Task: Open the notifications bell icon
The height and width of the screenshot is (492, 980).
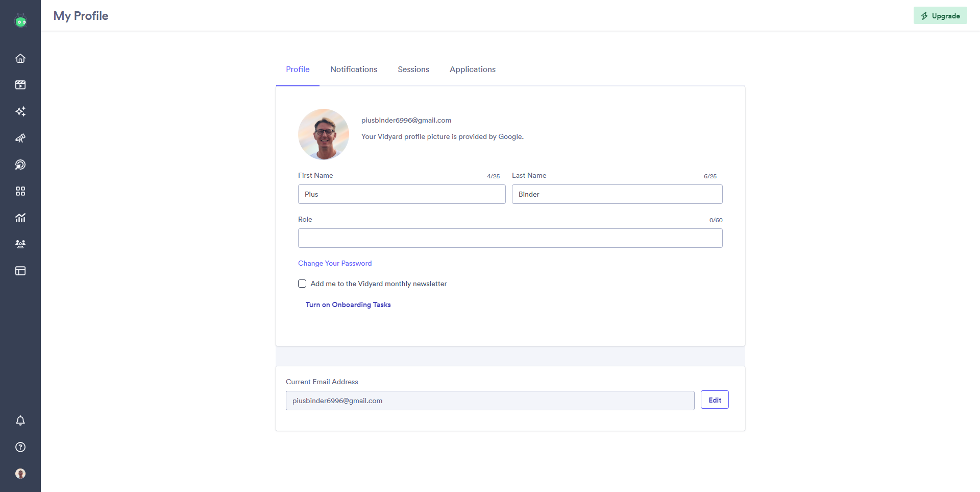Action: point(20,420)
